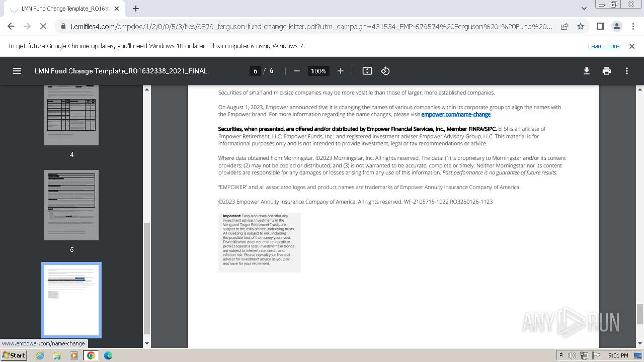Bookmark this page with the star
Viewport: 644px width, 362px height.
[x=581, y=26]
